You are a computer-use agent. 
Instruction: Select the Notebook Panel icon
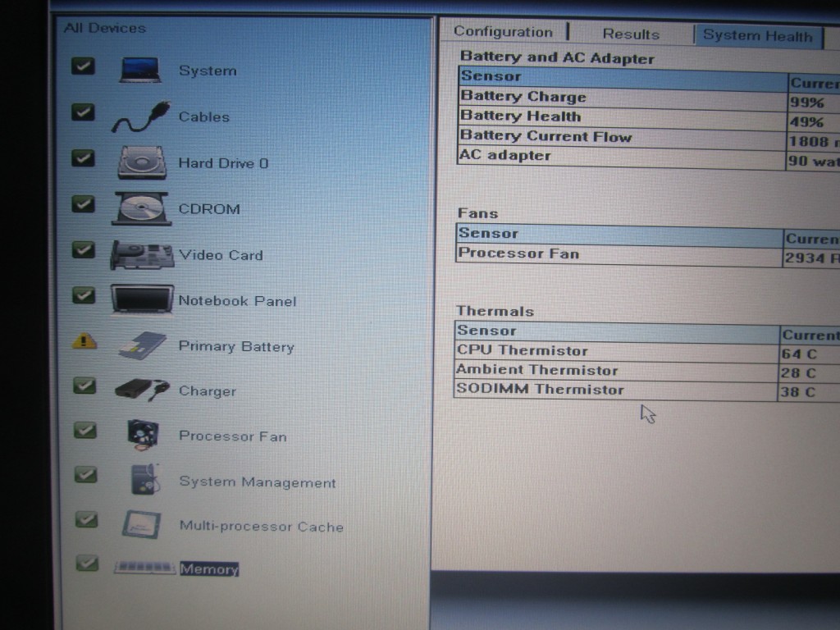141,300
